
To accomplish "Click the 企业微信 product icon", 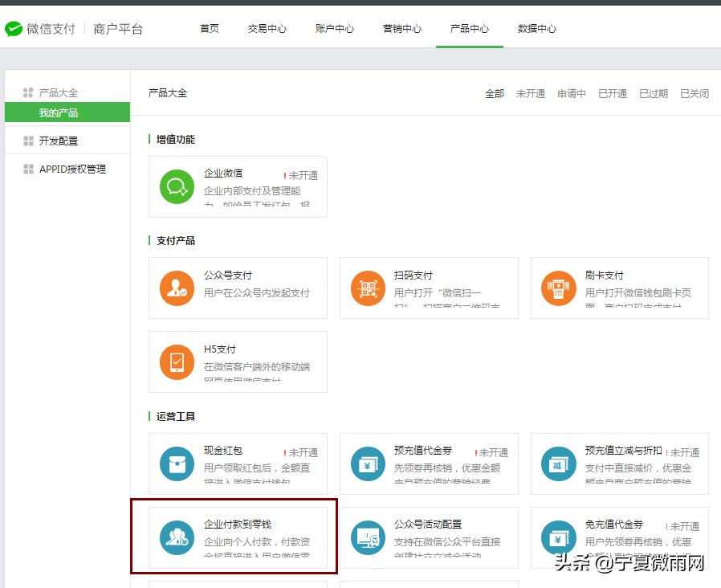I will tap(177, 186).
